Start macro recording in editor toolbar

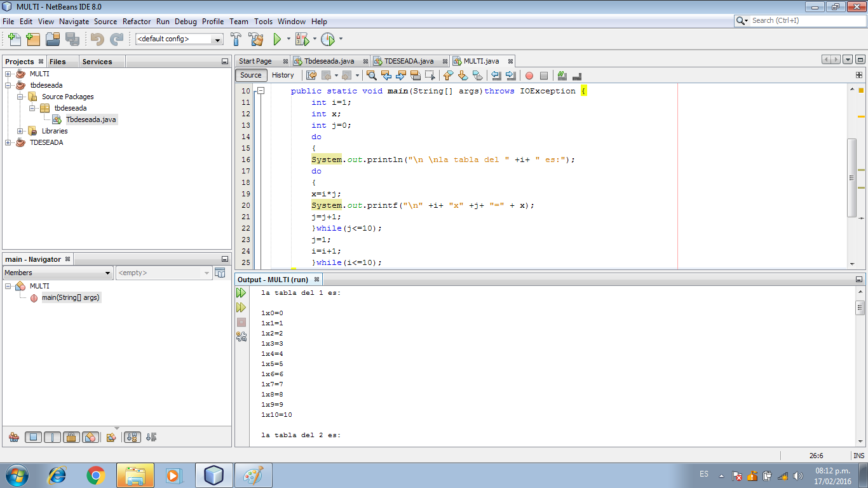(x=528, y=75)
